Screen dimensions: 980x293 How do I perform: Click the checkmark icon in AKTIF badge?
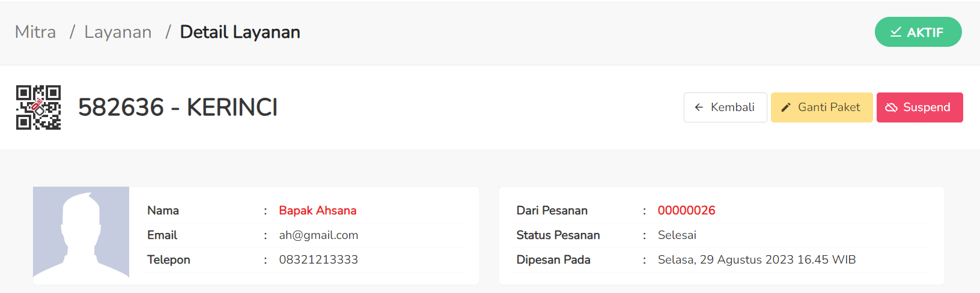[x=895, y=32]
